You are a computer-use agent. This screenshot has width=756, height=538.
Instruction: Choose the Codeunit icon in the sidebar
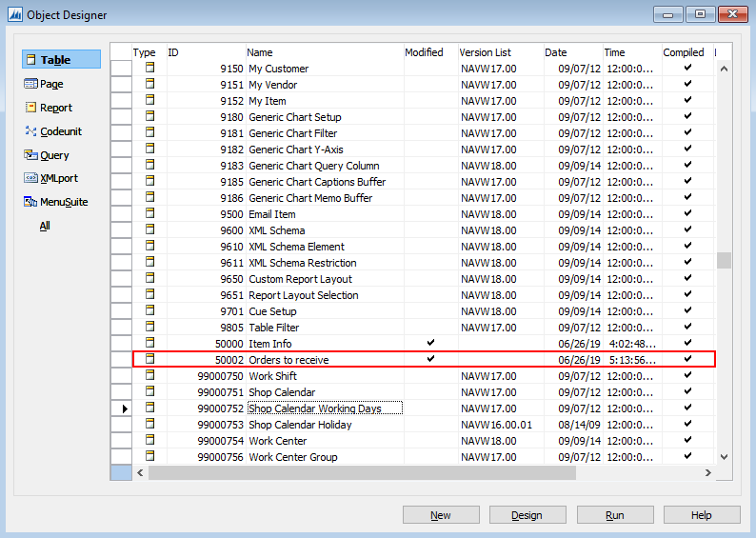[x=31, y=131]
